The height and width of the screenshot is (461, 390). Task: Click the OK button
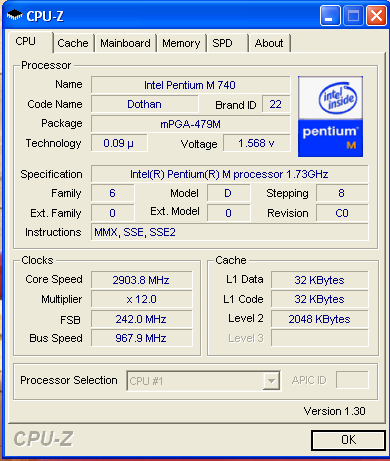coord(348,440)
